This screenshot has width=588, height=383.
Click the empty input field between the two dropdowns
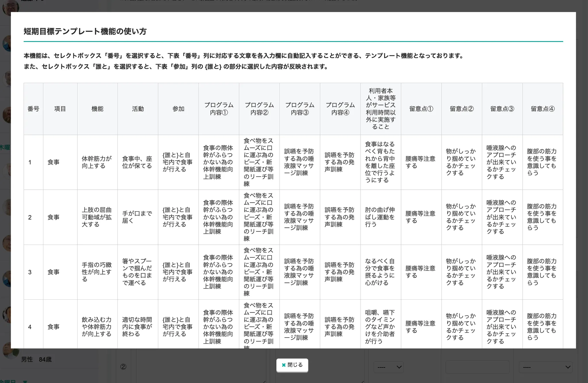pyautogui.click(x=477, y=367)
